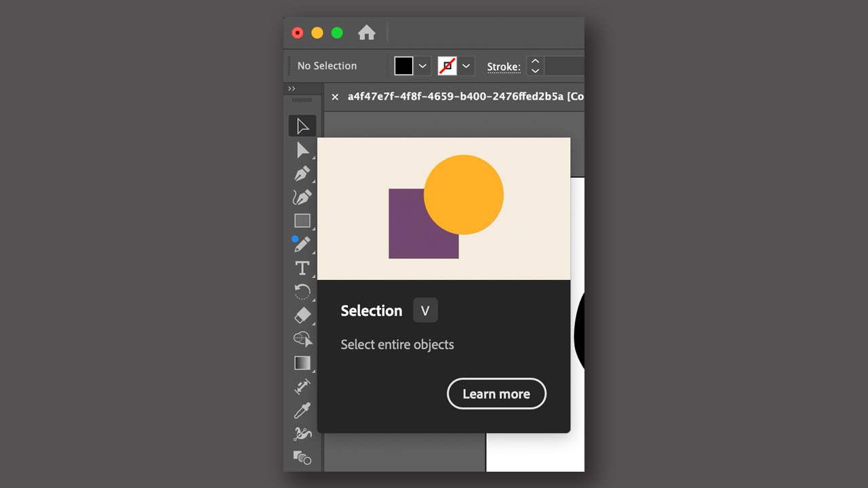This screenshot has width=868, height=488.
Task: Close the a4f47e7f document tab
Action: (x=335, y=97)
